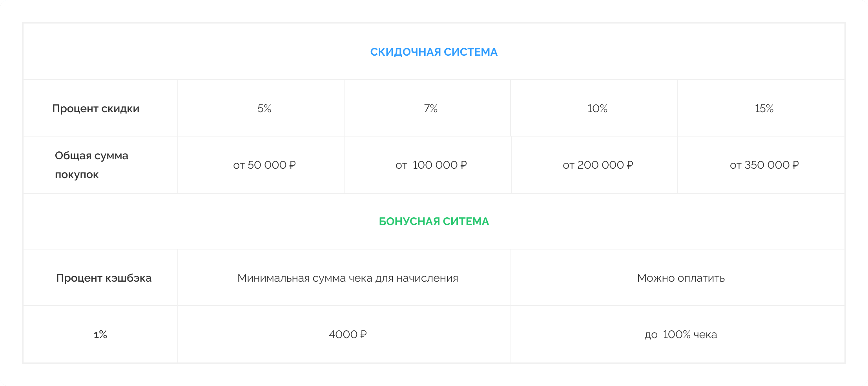This screenshot has height=386, width=868.
Task: Select the 4000 ₽ minimum amount cell
Action: (x=348, y=335)
